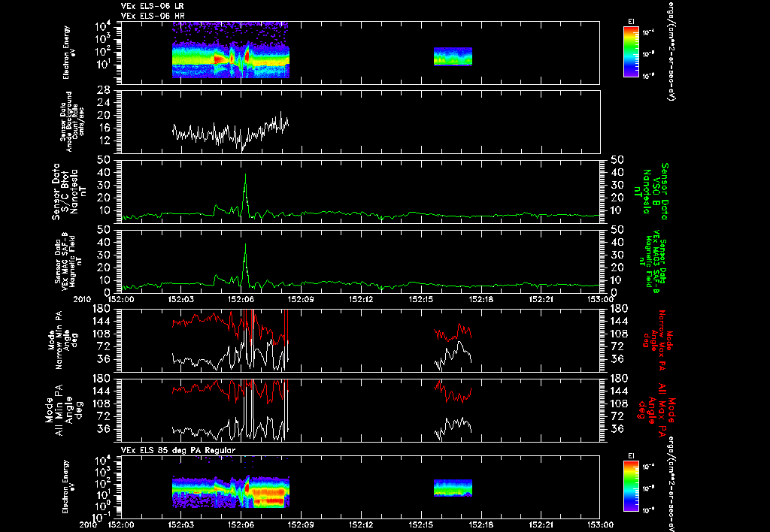This screenshot has height=532, width=770.
Task: Click the 'VEx ELS-06 HR' title text
Action: pos(153,17)
